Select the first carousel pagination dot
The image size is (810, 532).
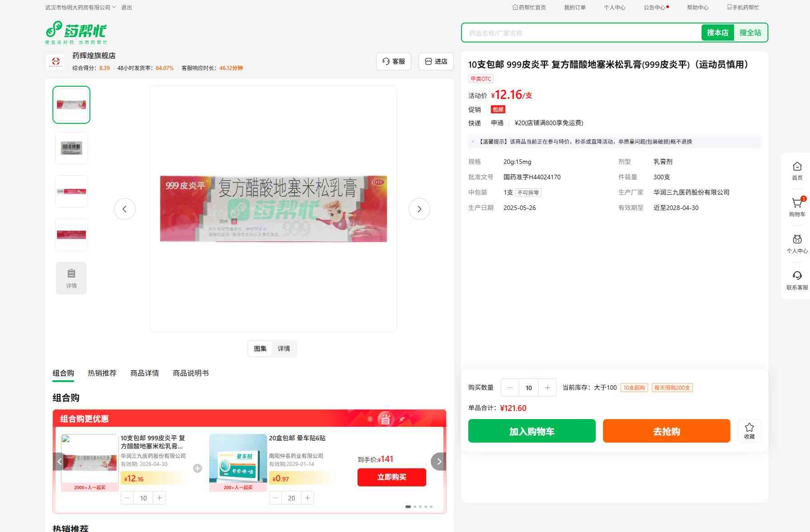coord(408,507)
